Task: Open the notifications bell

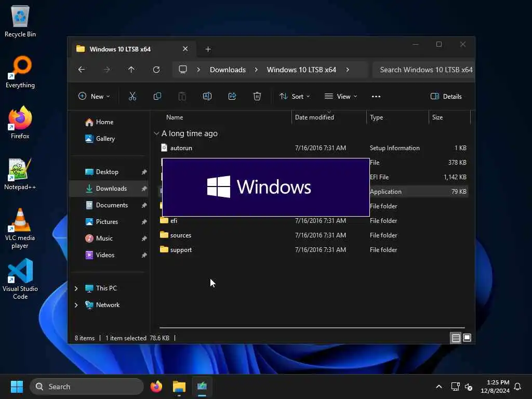Action: (x=517, y=387)
